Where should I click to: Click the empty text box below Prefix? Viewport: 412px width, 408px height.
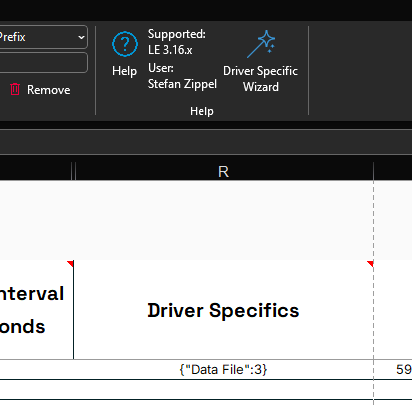click(x=43, y=62)
